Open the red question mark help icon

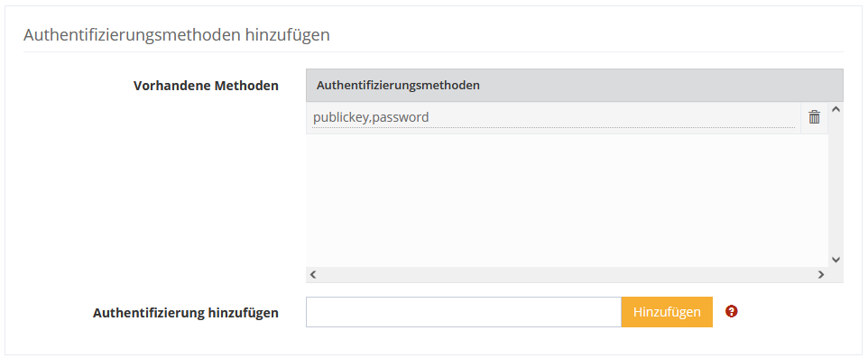tap(731, 311)
